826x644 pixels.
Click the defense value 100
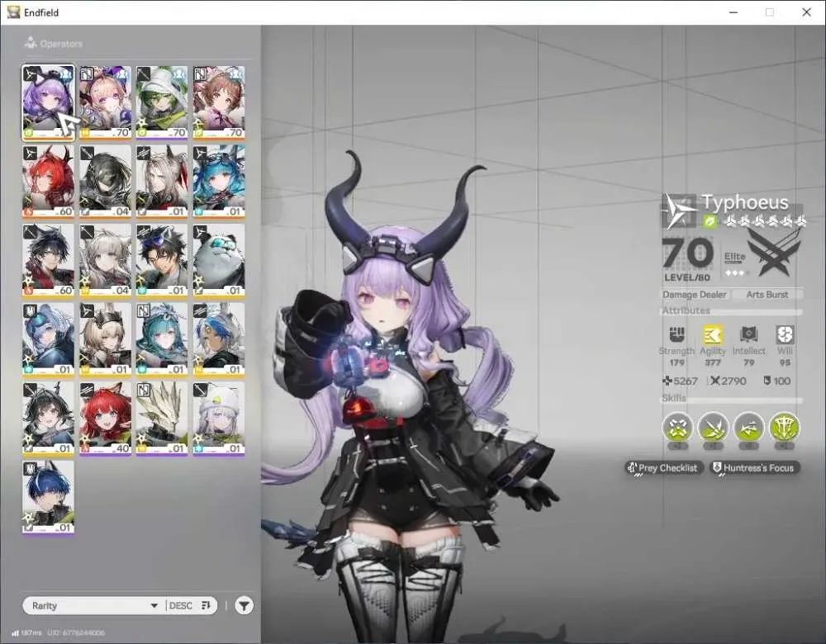(777, 381)
